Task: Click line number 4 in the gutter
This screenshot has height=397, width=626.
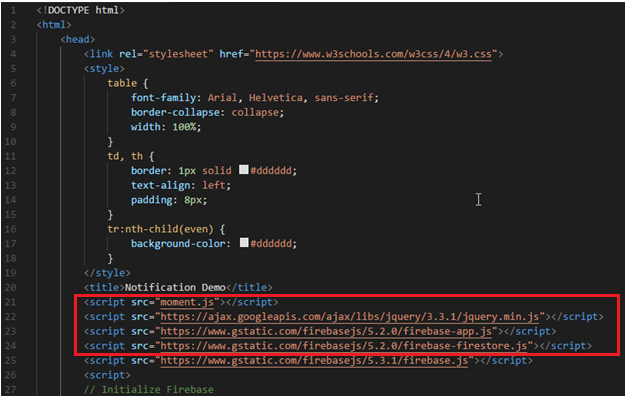Action: 13,54
